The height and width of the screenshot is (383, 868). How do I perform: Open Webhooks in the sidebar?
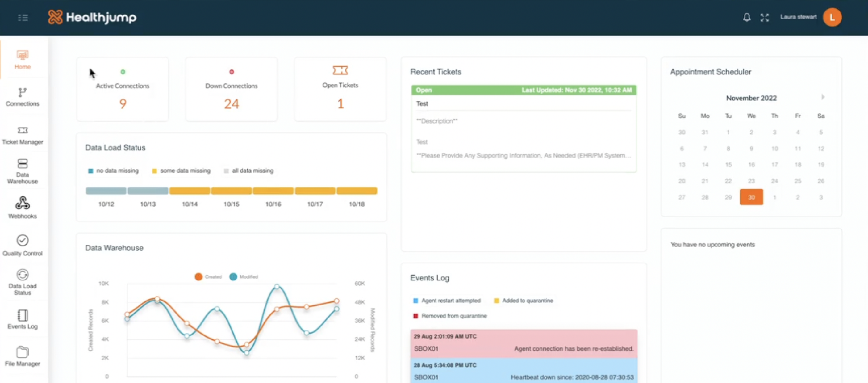[23, 208]
